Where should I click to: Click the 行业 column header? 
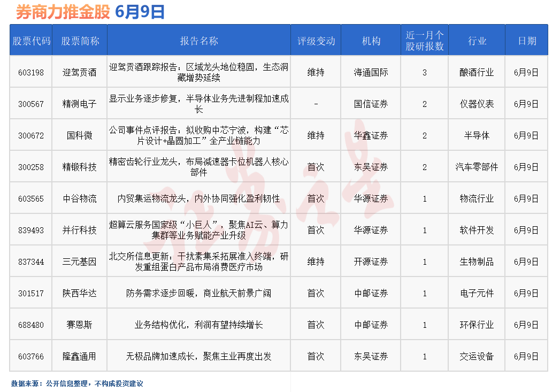pos(477,41)
